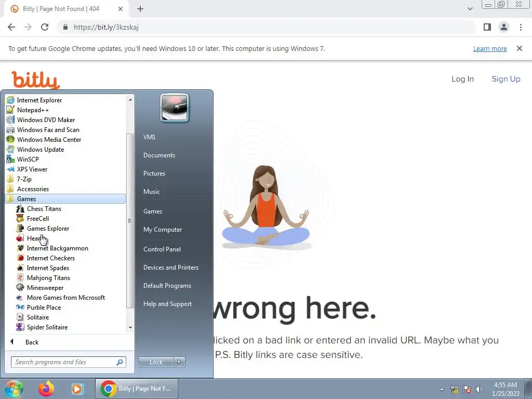The image size is (532, 399).
Task: Go Back to the main Start menu
Action: pos(32,342)
